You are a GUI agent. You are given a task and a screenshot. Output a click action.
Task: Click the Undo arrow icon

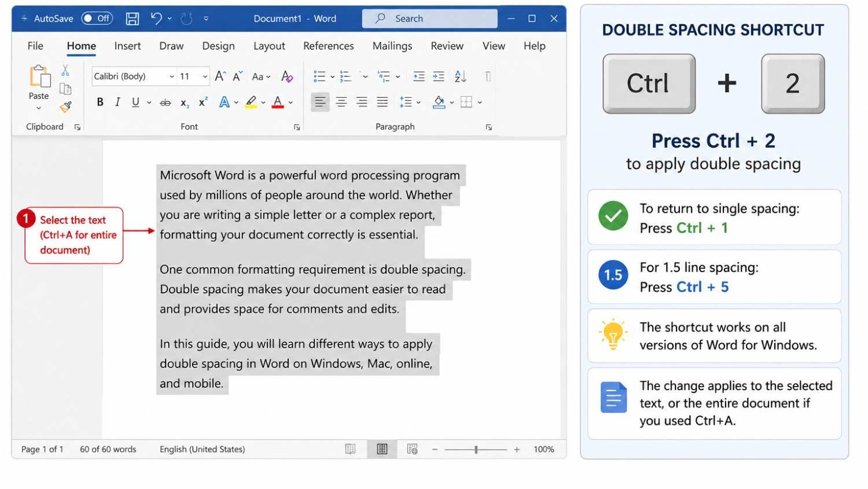click(156, 19)
